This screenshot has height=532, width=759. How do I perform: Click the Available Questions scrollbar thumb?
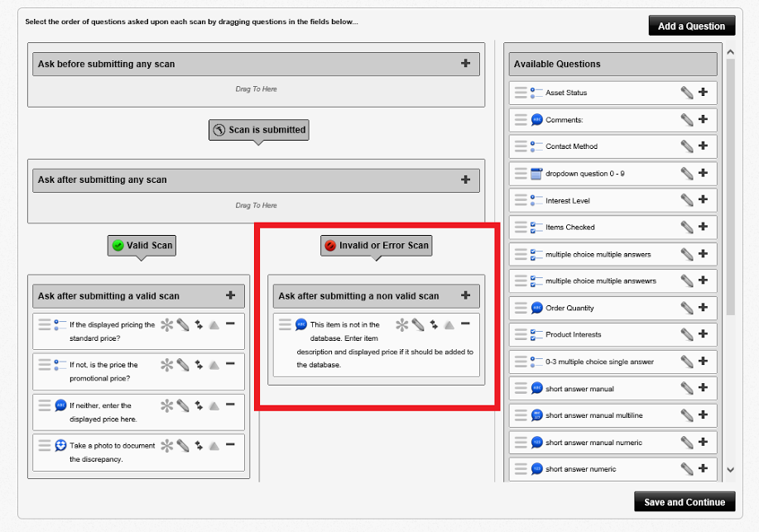(730, 187)
